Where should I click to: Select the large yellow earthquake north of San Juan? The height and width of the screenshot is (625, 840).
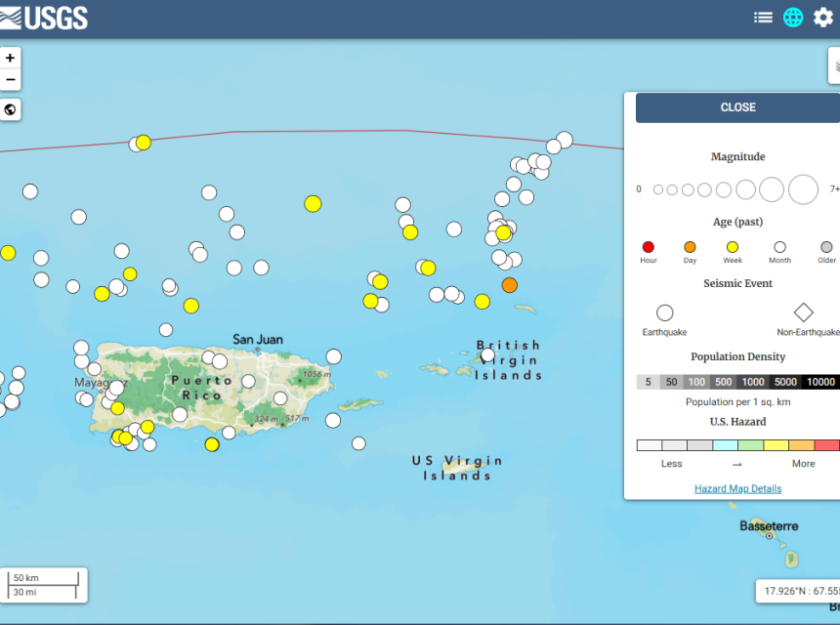pos(313,203)
